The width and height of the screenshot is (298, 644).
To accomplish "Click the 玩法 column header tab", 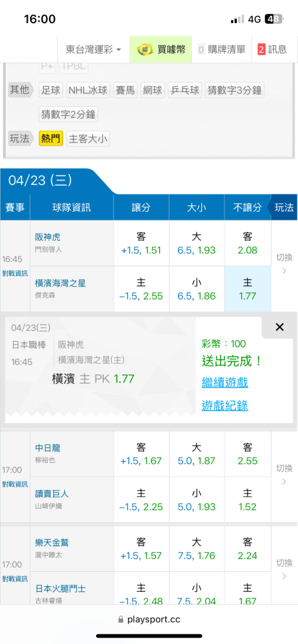I will click(x=283, y=208).
